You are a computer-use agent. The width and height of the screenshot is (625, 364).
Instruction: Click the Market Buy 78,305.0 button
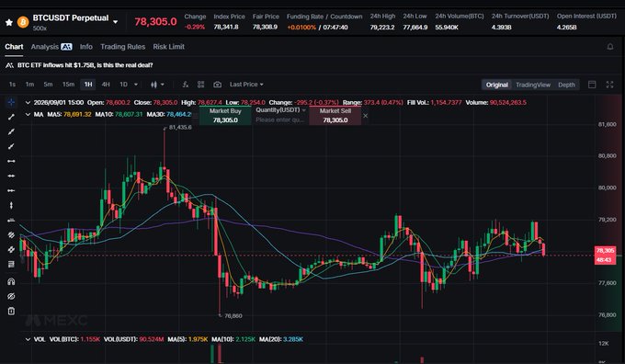[225, 116]
